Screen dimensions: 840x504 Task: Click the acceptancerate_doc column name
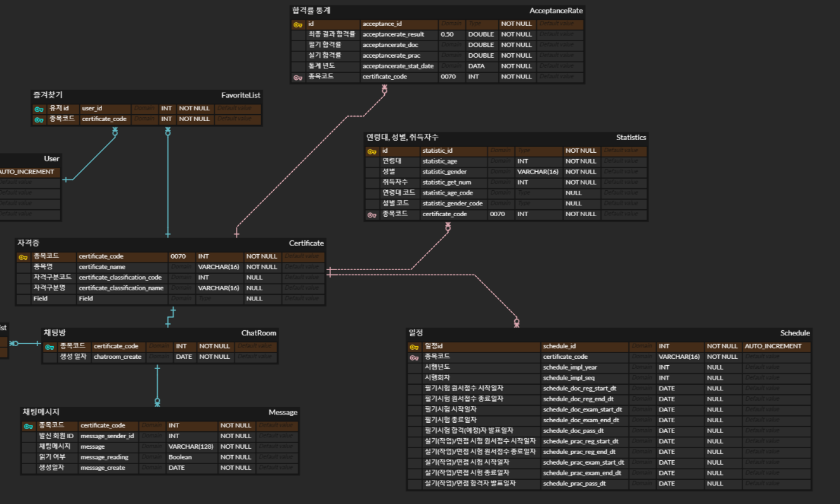390,45
